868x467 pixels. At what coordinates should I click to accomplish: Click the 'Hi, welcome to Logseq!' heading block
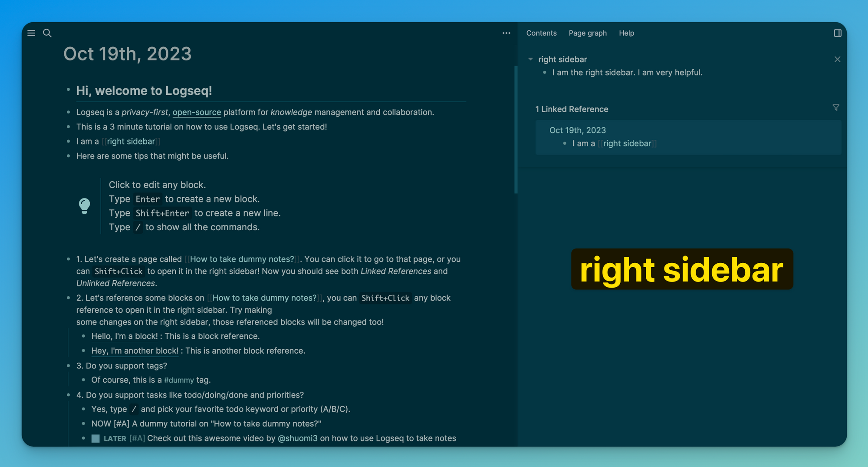(x=144, y=90)
